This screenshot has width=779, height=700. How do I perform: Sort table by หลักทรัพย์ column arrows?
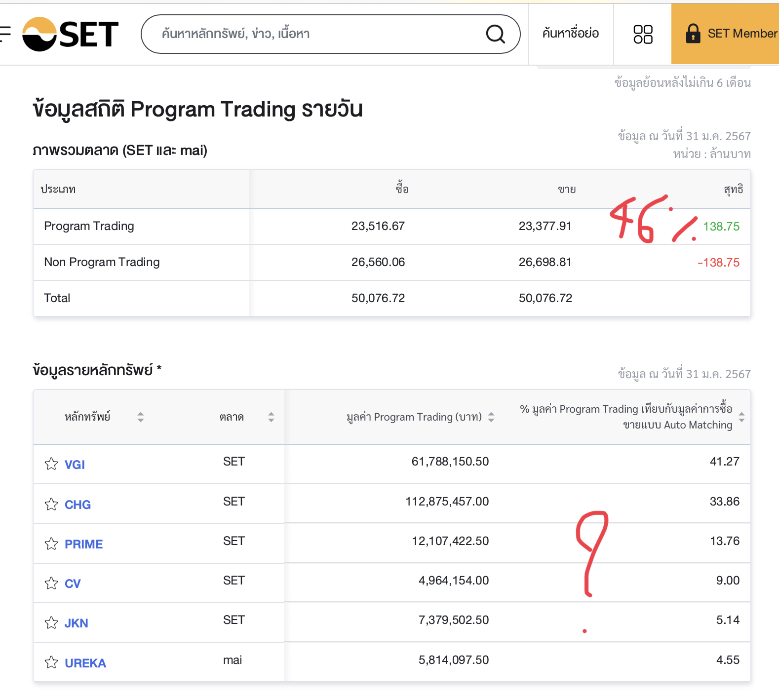[141, 417]
